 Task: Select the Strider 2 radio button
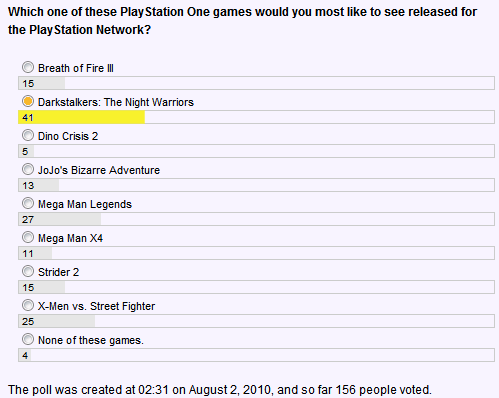(28, 271)
